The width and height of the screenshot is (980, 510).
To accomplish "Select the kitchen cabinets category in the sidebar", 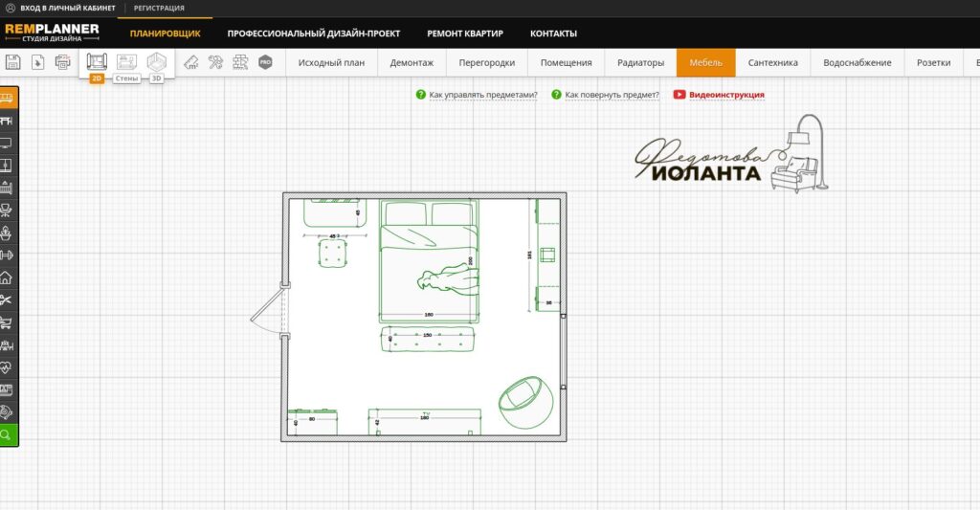I will 7,390.
